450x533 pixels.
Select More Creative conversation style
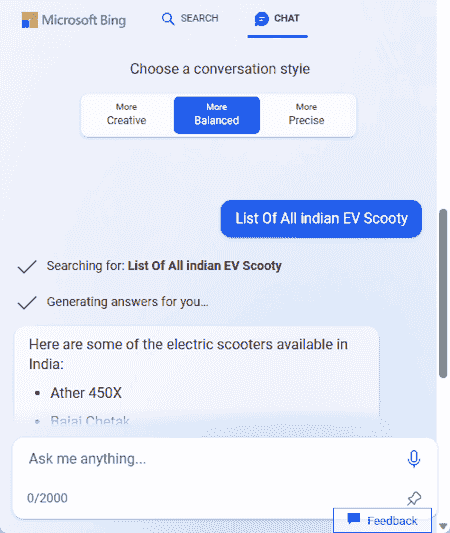click(x=126, y=115)
